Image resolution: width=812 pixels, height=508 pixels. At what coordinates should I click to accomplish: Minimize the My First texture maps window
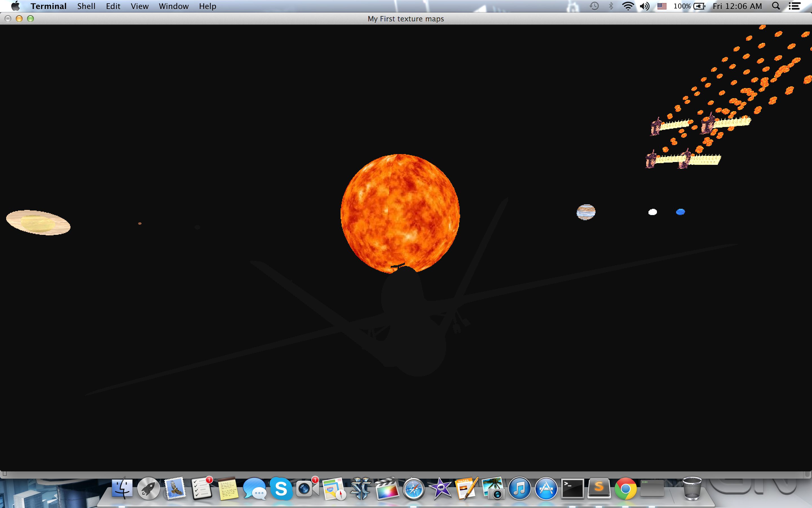pyautogui.click(x=19, y=18)
